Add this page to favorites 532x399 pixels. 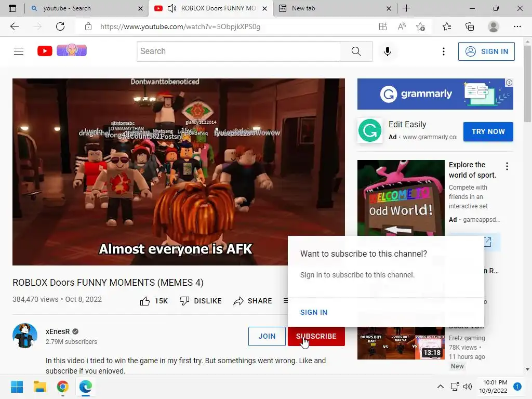(421, 26)
